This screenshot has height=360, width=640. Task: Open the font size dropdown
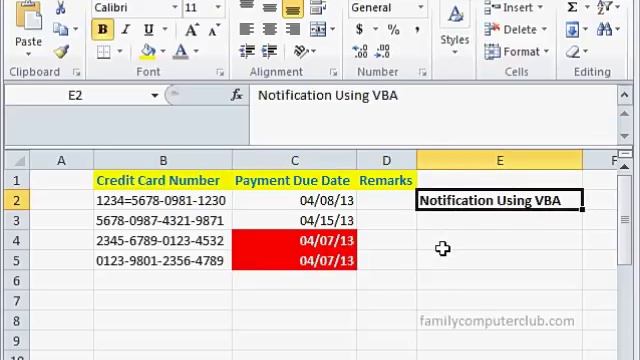218,7
